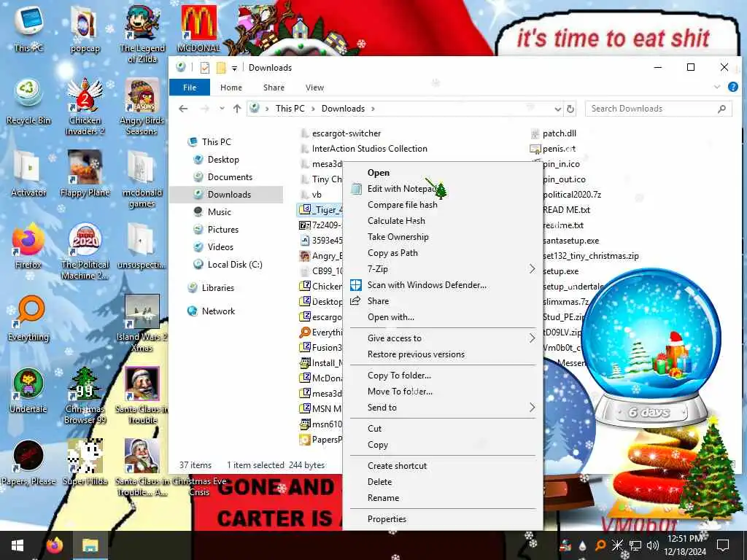Open the MCDONAL desktop shortcut
This screenshot has height=560, width=747.
(x=198, y=28)
